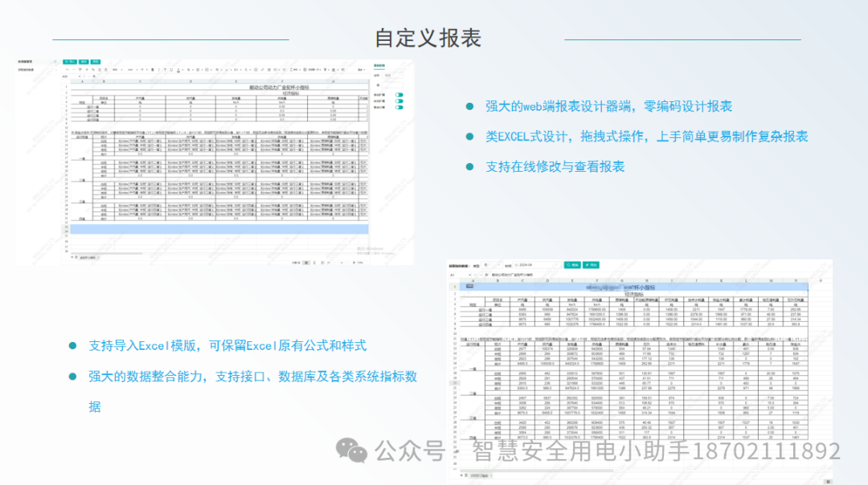This screenshot has width=868, height=485.
Task: Click the fx icon in the designer's formula bar
Action: [x=93, y=76]
